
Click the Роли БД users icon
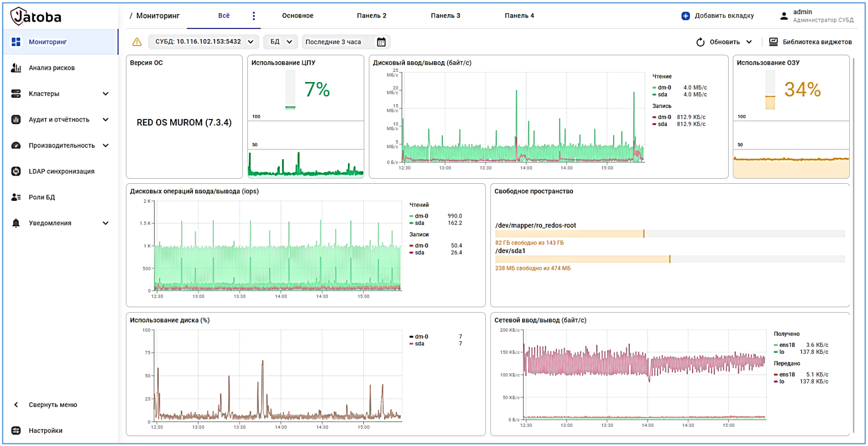pyautogui.click(x=16, y=197)
